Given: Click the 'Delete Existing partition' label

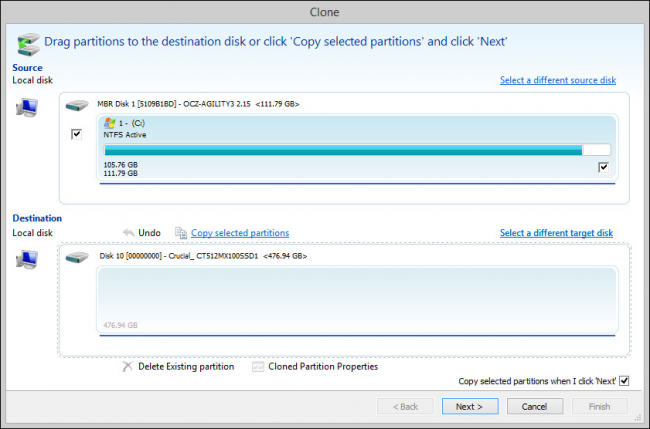Looking at the screenshot, I should 186,366.
